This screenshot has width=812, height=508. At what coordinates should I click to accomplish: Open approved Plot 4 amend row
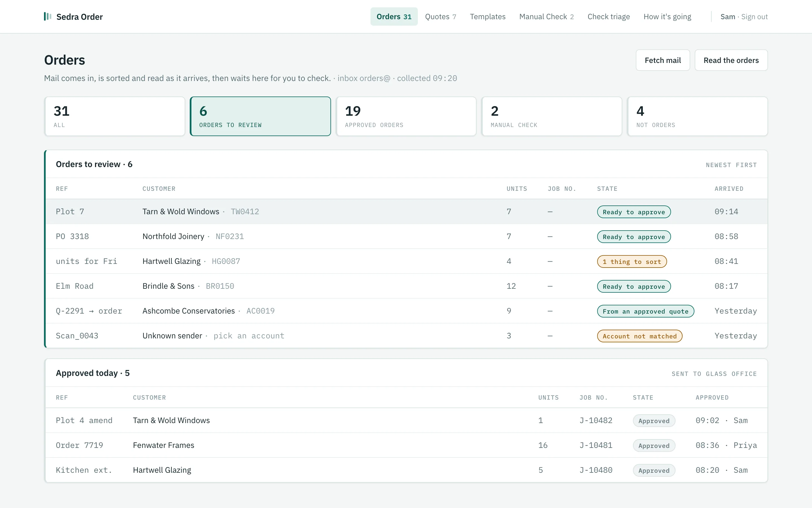coord(406,421)
